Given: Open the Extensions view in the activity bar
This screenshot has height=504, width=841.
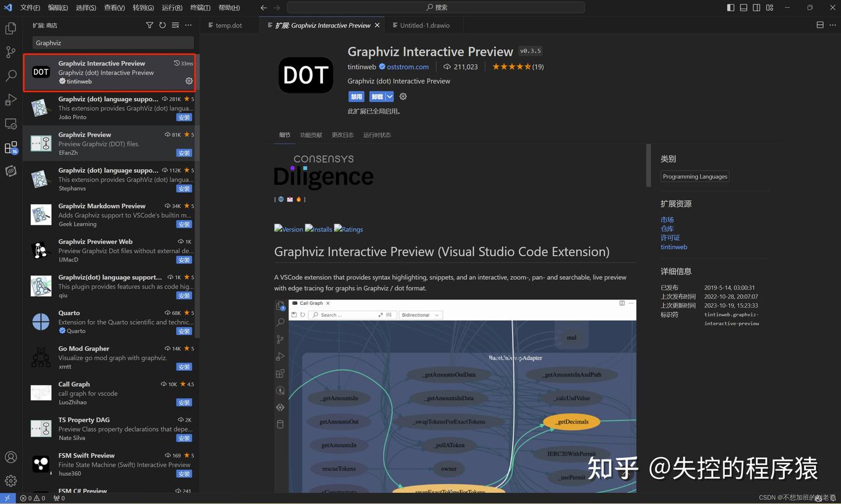Looking at the screenshot, I should [x=11, y=147].
